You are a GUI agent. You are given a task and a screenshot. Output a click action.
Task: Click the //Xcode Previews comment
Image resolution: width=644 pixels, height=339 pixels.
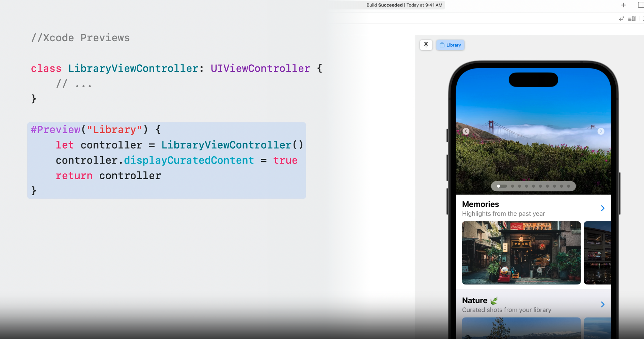80,38
